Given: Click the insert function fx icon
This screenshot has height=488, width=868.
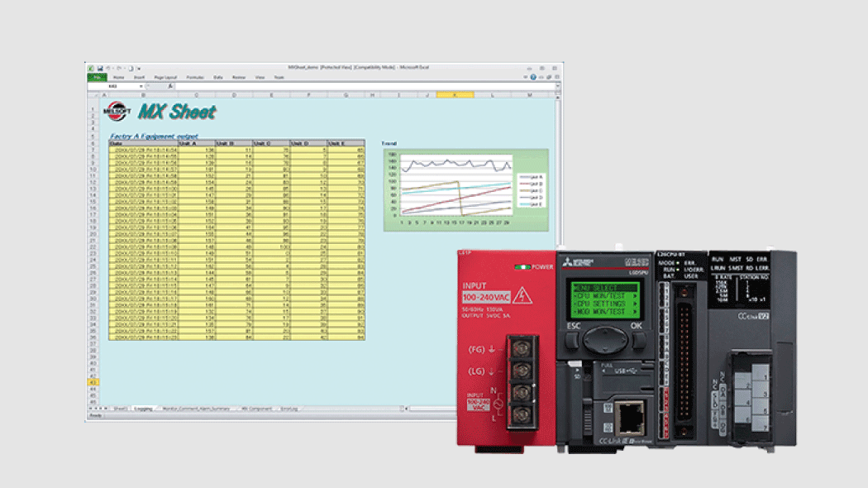Looking at the screenshot, I should point(170,86).
